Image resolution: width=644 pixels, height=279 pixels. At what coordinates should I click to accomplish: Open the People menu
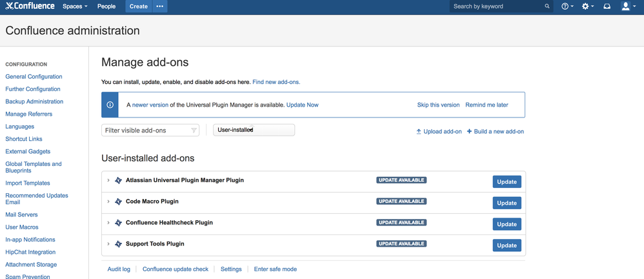pyautogui.click(x=106, y=6)
